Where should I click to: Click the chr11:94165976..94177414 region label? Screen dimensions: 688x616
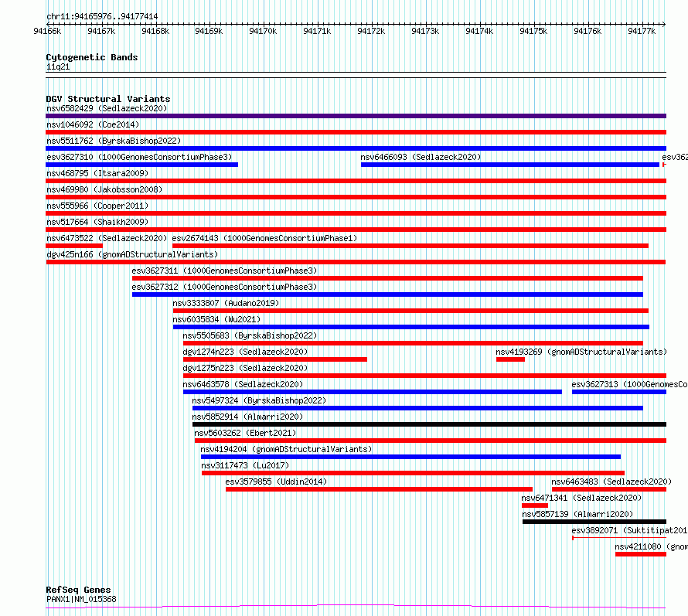pyautogui.click(x=102, y=17)
